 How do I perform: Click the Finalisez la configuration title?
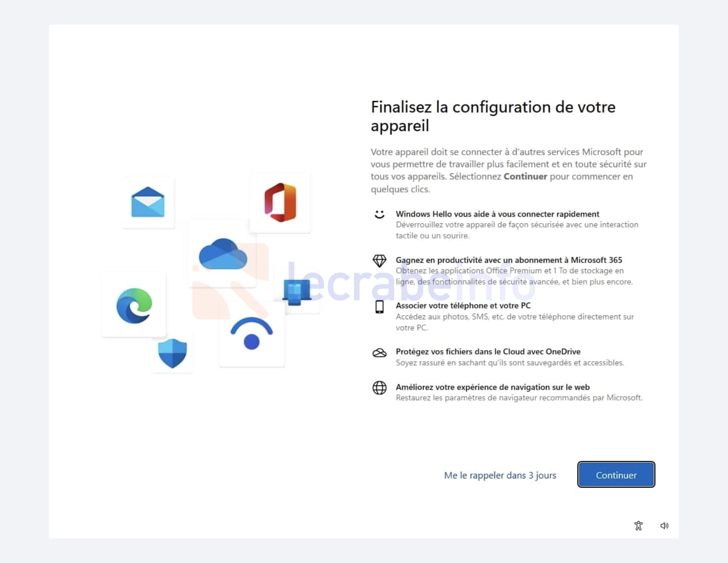tap(493, 116)
